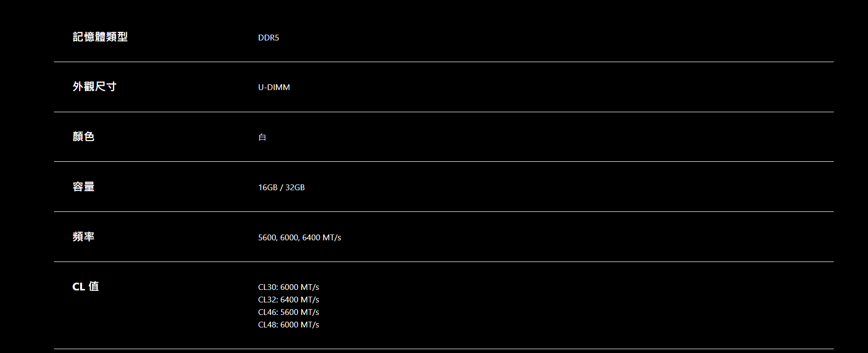The image size is (868, 353).
Task: Select the 外觀尺寸 heading text
Action: pos(95,87)
